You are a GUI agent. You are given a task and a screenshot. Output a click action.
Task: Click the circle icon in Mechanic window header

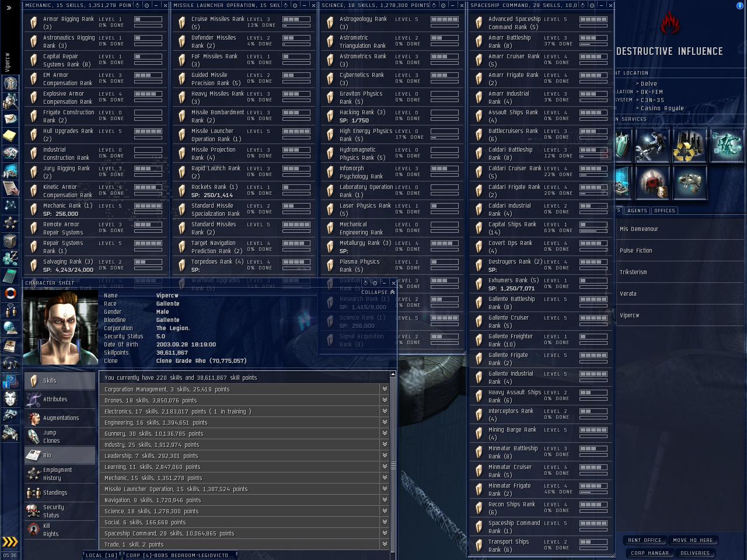click(x=146, y=5)
